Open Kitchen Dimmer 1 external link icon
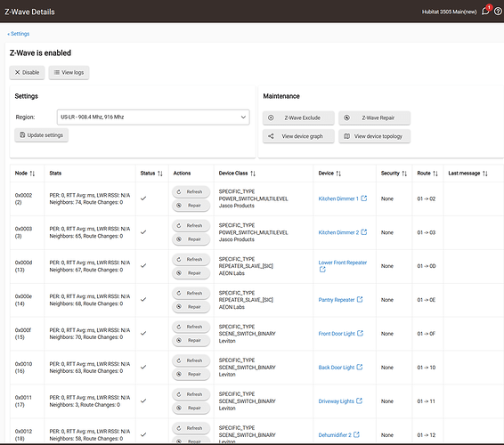The height and width of the screenshot is (445, 504). 364,198
